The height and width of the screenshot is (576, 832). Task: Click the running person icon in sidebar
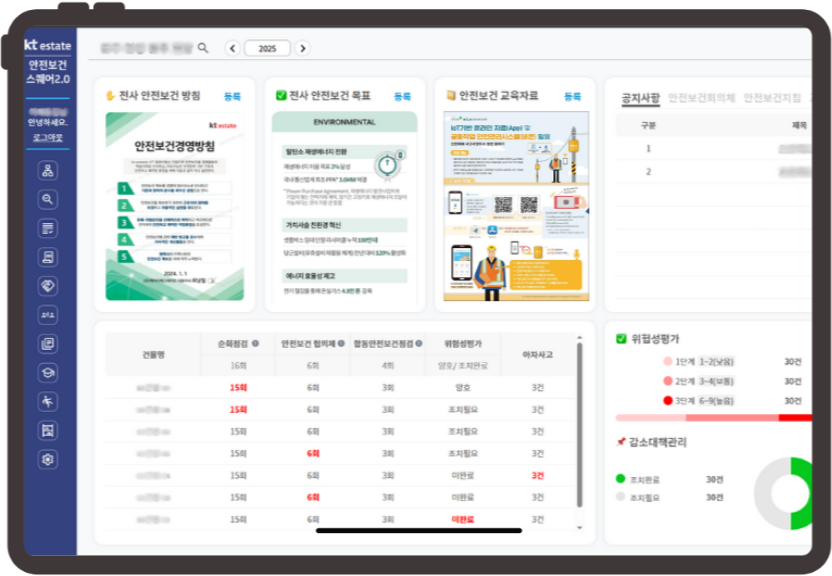tap(47, 401)
